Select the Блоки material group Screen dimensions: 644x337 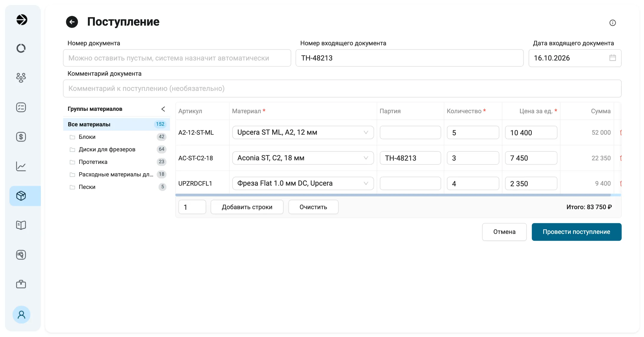117,137
